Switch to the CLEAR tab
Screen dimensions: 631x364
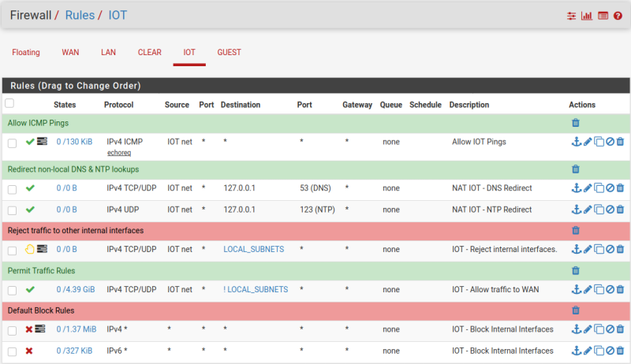(x=150, y=52)
